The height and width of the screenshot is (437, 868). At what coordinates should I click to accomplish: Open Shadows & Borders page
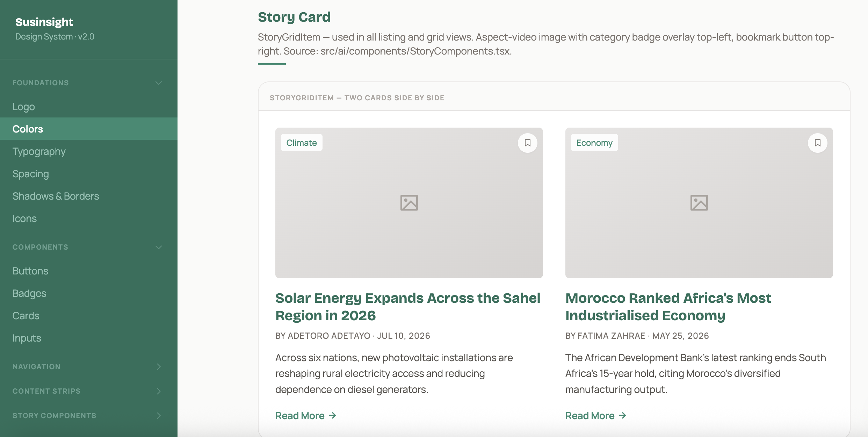(89, 196)
